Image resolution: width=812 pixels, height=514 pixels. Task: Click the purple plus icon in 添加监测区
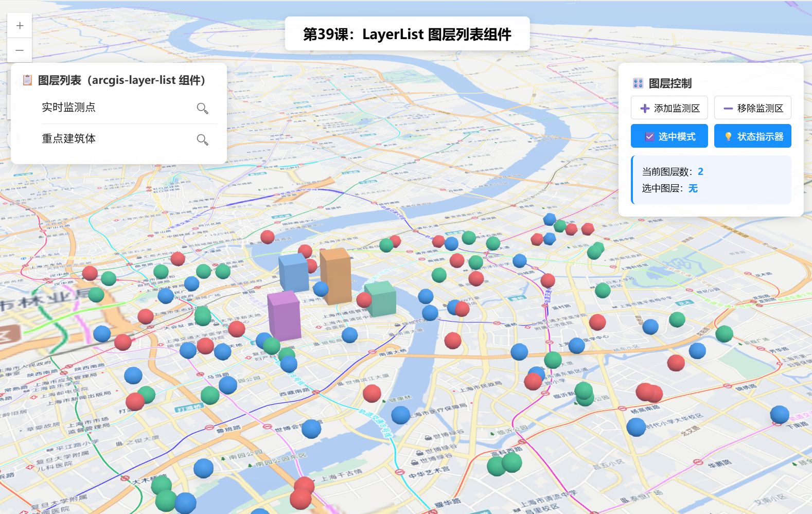point(644,108)
